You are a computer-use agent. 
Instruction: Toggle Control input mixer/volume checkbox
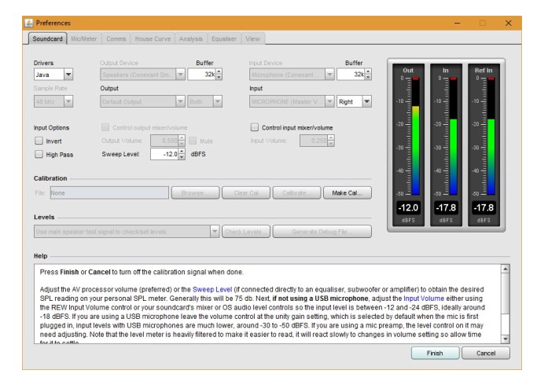255,127
